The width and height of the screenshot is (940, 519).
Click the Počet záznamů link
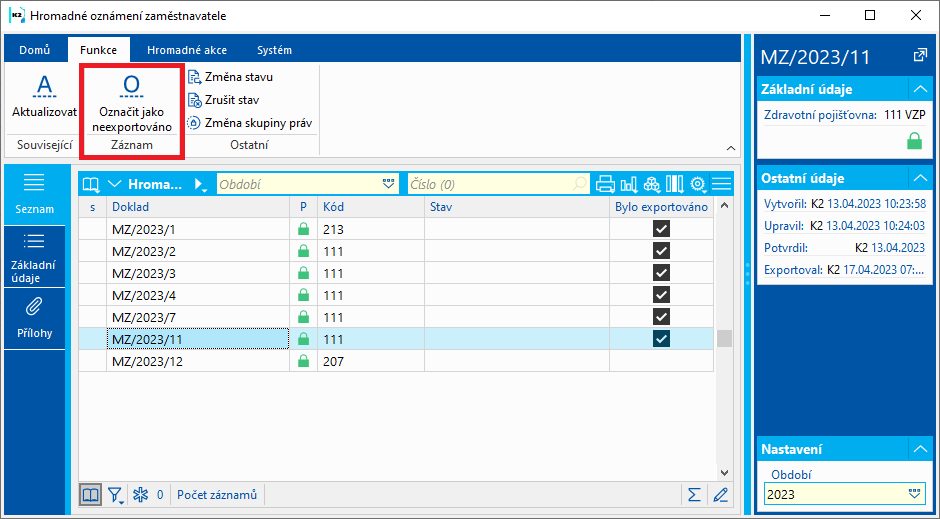point(217,495)
